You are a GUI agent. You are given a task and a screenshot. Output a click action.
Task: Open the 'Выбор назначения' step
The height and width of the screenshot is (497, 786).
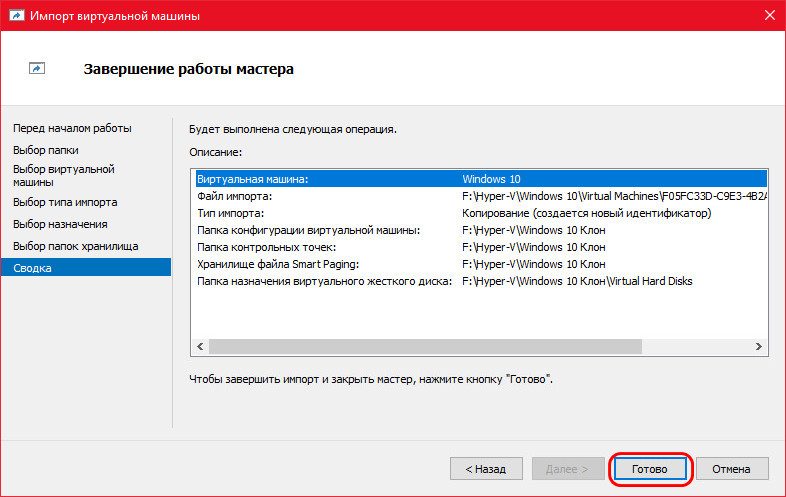pos(60,224)
